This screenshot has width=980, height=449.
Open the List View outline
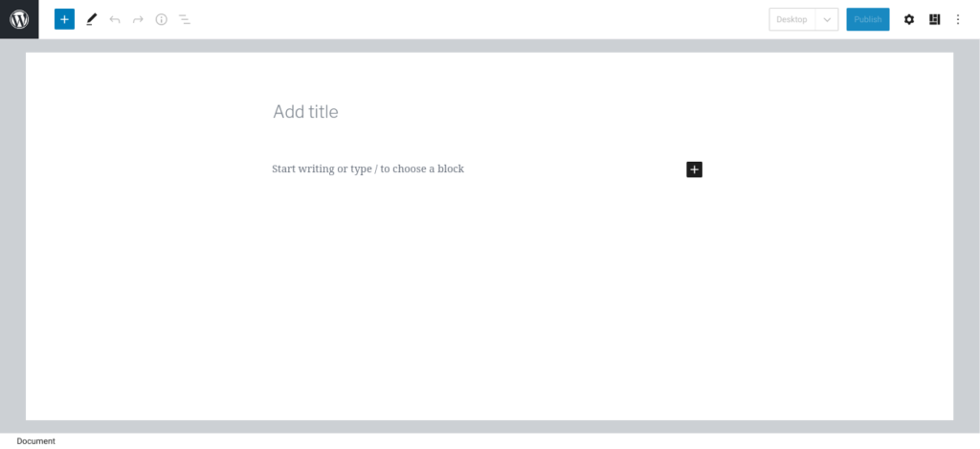pyautogui.click(x=185, y=19)
